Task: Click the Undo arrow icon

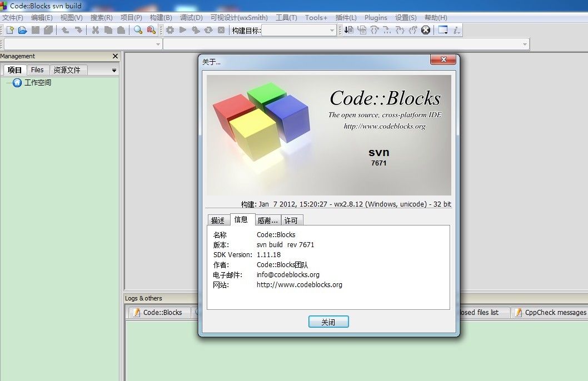Action: tap(65, 30)
